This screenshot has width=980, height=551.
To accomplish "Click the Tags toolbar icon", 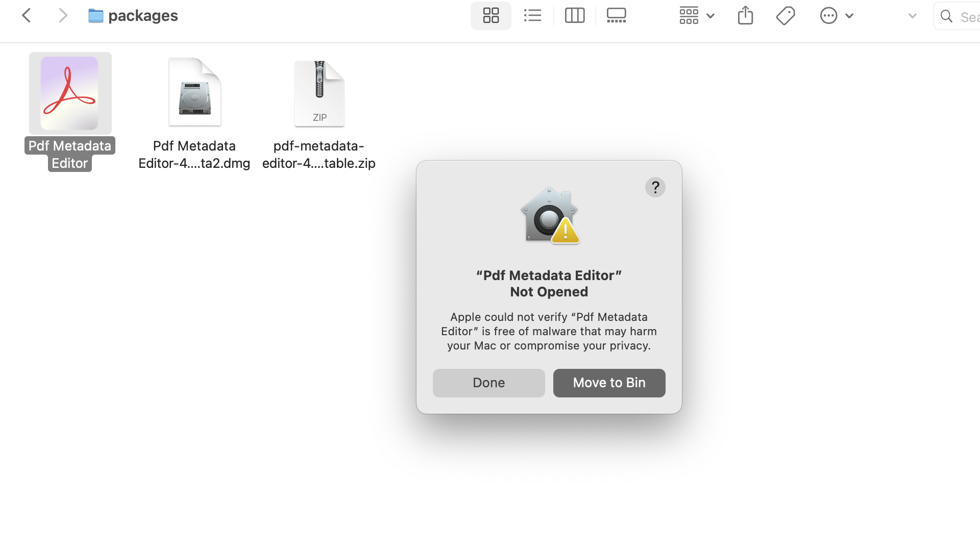I will [785, 16].
